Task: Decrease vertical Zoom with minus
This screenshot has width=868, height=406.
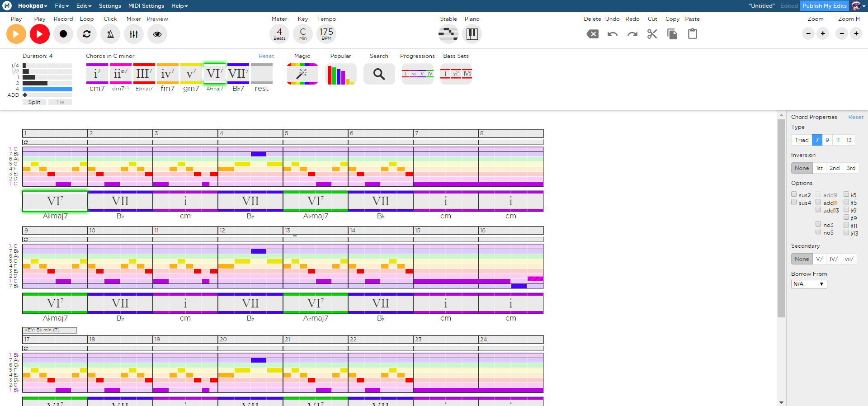Action: 808,33
